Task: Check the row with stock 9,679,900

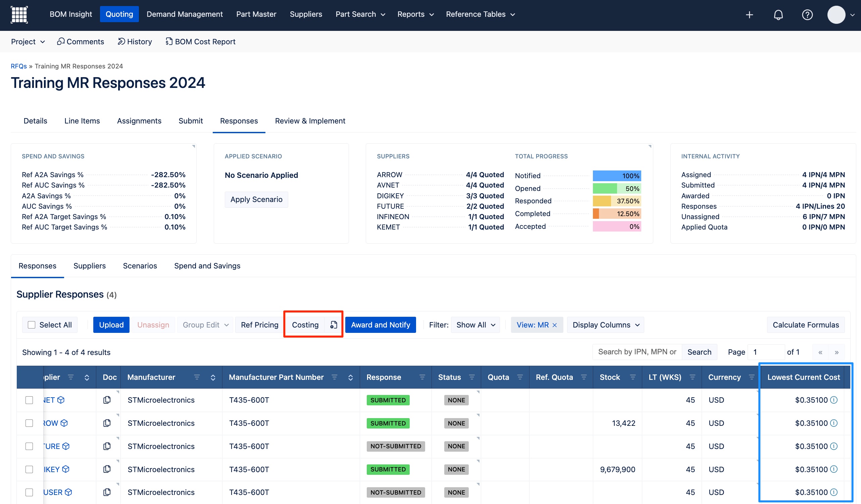Action: click(x=30, y=469)
